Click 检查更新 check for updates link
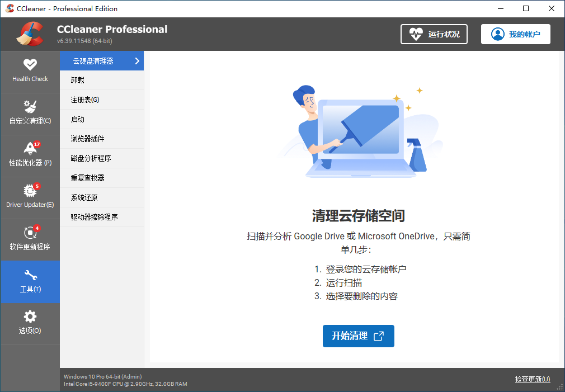 (532, 379)
